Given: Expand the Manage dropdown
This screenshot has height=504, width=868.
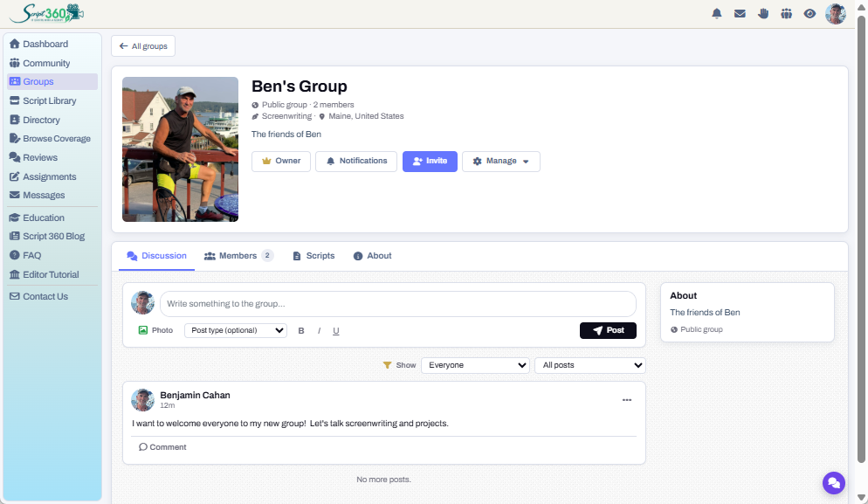Looking at the screenshot, I should coord(501,162).
